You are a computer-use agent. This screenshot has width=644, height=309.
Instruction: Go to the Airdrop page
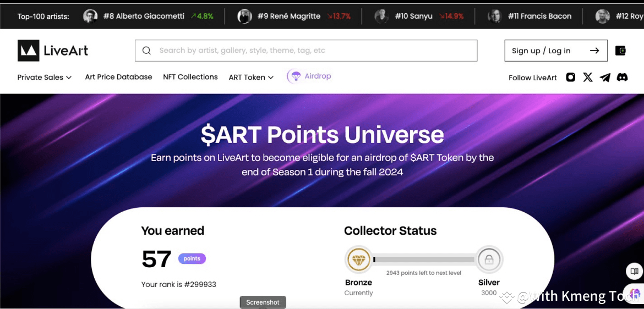click(309, 76)
